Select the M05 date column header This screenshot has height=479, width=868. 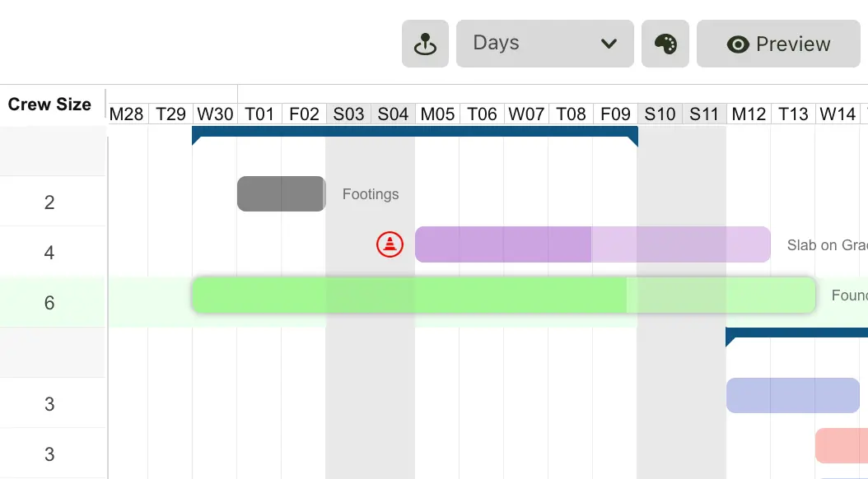pos(437,114)
